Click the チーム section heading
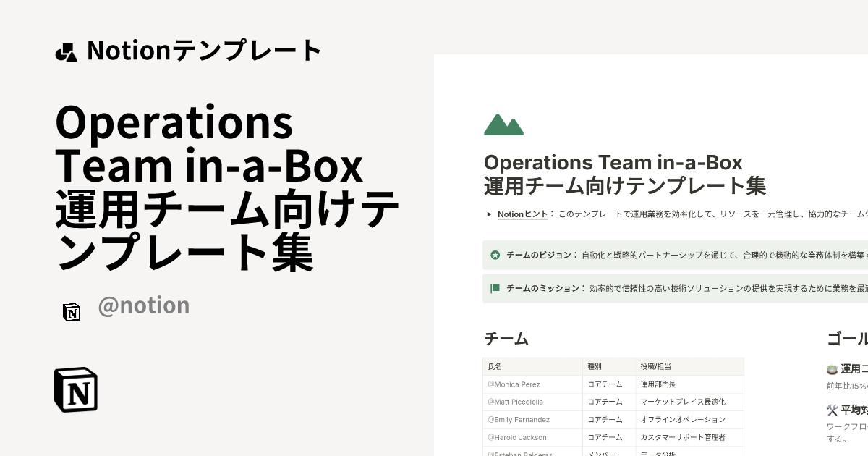The width and height of the screenshot is (868, 456). tap(505, 339)
